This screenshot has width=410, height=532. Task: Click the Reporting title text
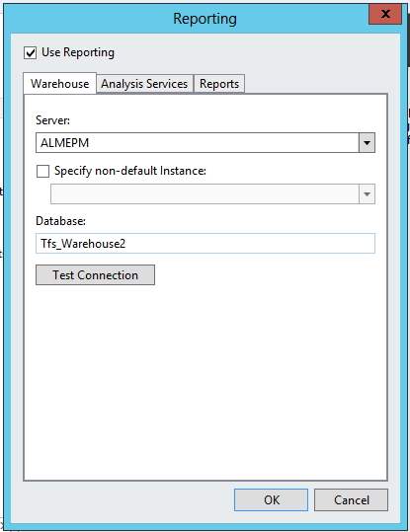pos(205,19)
